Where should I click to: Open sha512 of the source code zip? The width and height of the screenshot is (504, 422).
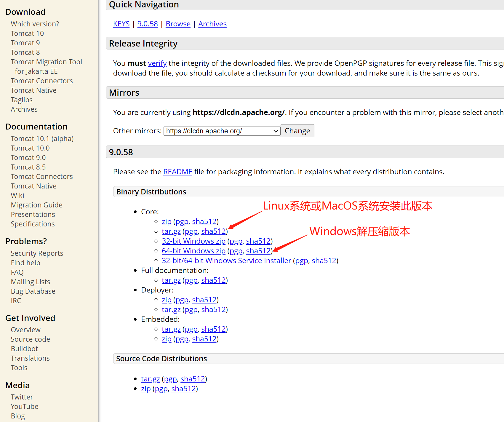tap(183, 389)
